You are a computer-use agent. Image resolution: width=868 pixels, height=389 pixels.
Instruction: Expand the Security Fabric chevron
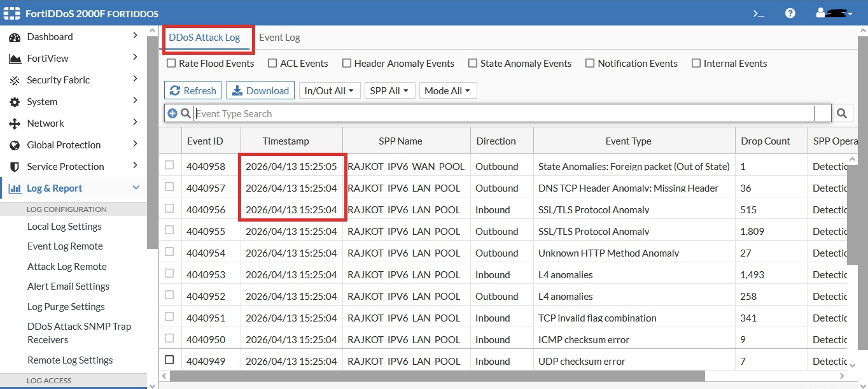pyautogui.click(x=135, y=80)
